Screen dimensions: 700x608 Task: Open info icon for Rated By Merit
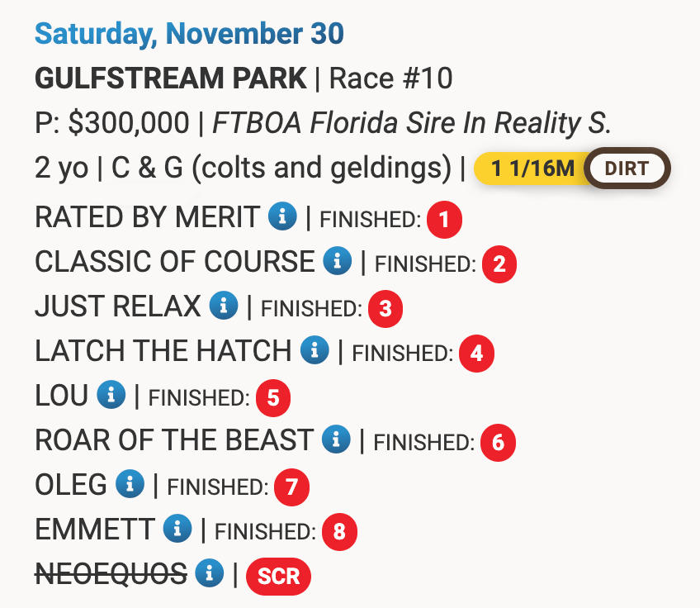(282, 216)
